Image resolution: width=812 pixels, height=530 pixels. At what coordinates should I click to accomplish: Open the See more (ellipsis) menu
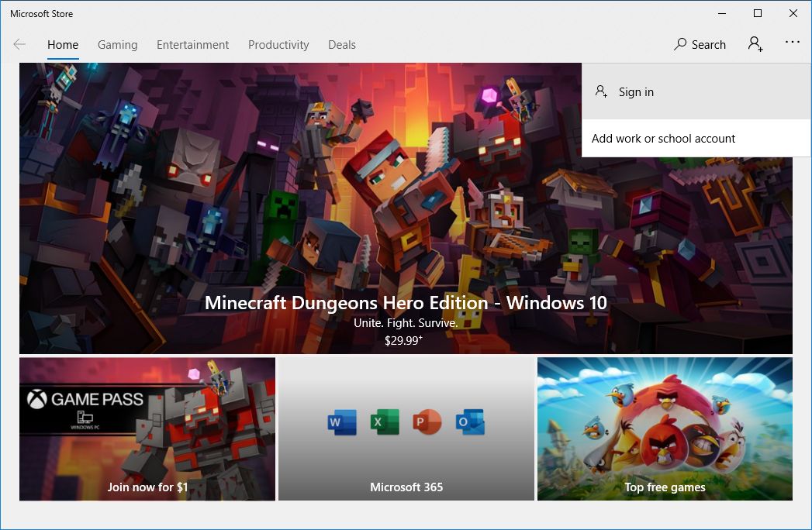tap(792, 43)
